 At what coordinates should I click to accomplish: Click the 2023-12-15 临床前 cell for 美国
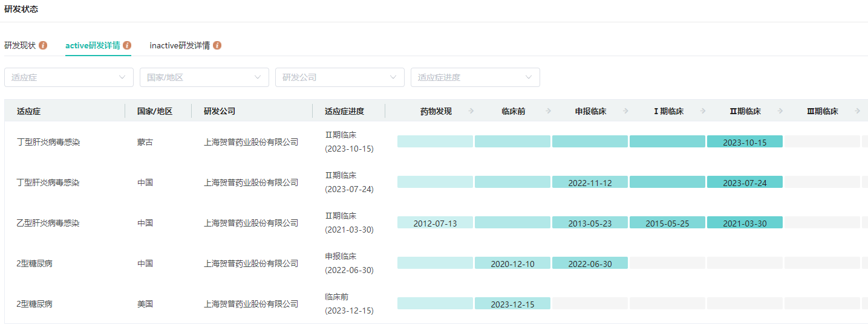[512, 304]
